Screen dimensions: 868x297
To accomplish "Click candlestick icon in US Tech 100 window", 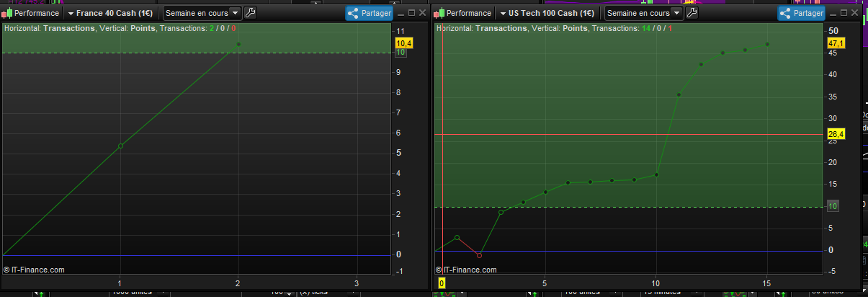I will pos(440,13).
